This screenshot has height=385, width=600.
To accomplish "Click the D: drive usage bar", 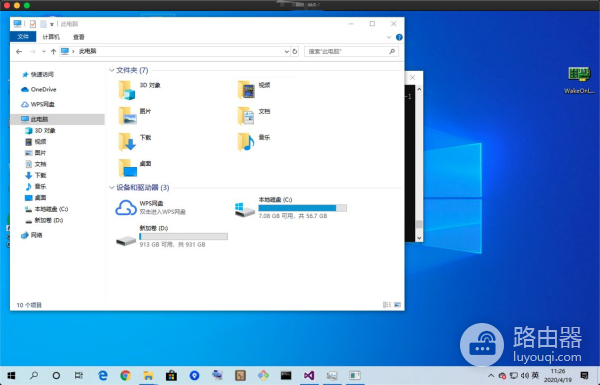I will [184, 237].
